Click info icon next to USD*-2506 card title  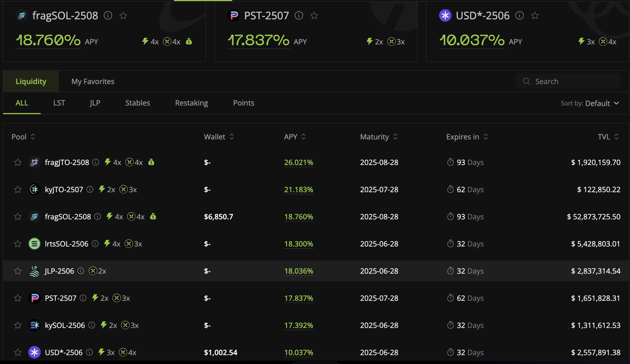pyautogui.click(x=519, y=15)
